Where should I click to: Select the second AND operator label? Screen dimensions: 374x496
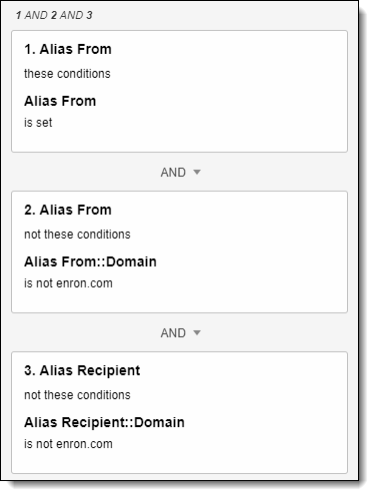(173, 333)
